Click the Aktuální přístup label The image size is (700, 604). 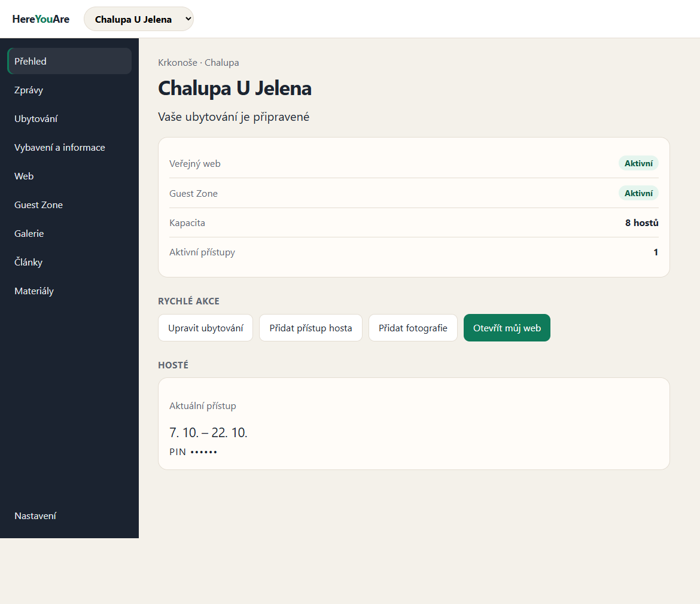(x=203, y=406)
